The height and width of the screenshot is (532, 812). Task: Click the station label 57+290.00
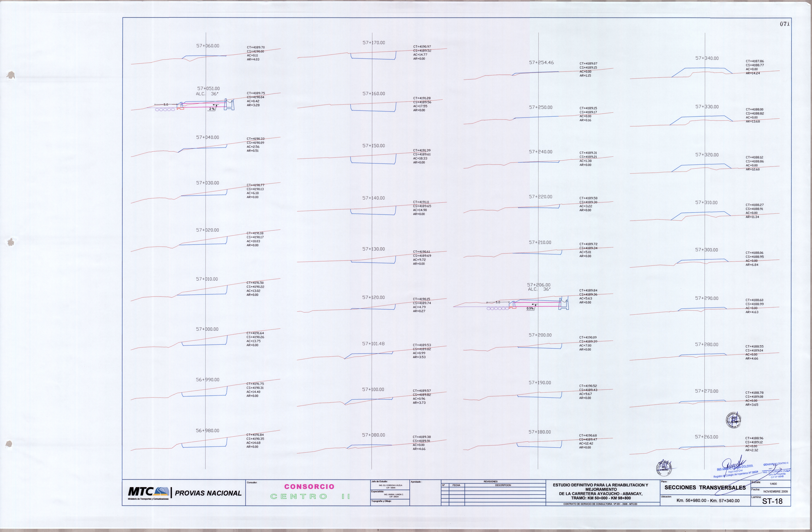point(707,298)
